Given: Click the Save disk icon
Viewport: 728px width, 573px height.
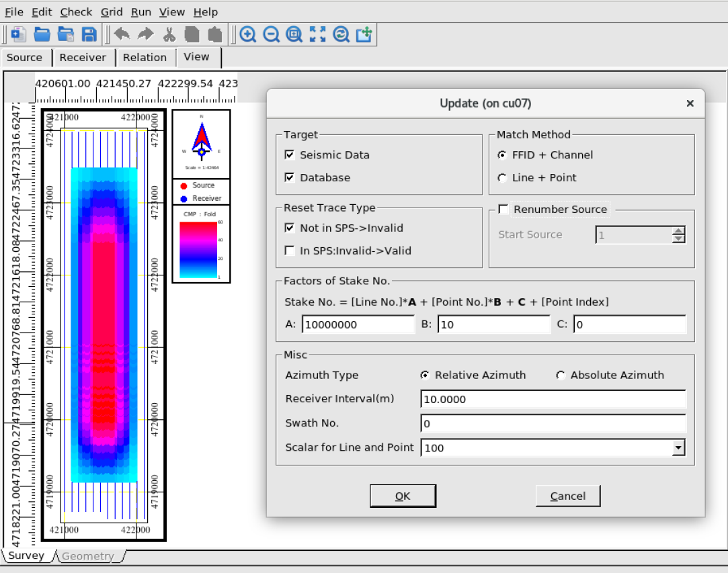Looking at the screenshot, I should coord(89,34).
